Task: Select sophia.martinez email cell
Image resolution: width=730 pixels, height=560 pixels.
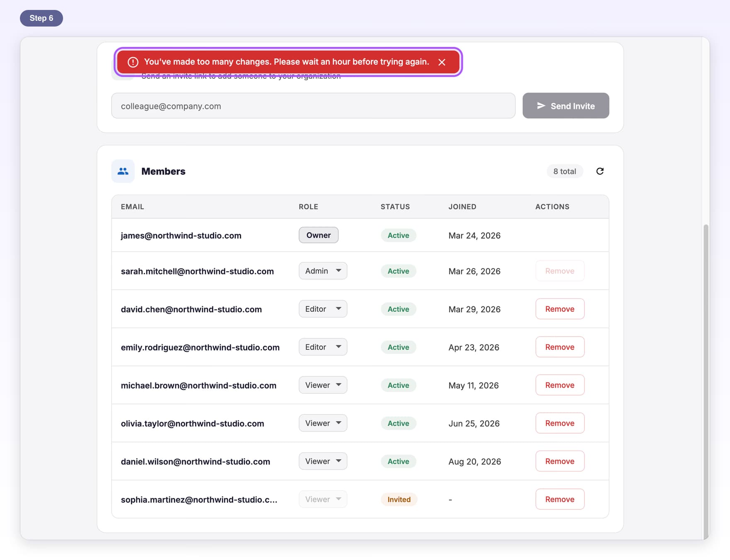Action: pos(199,499)
